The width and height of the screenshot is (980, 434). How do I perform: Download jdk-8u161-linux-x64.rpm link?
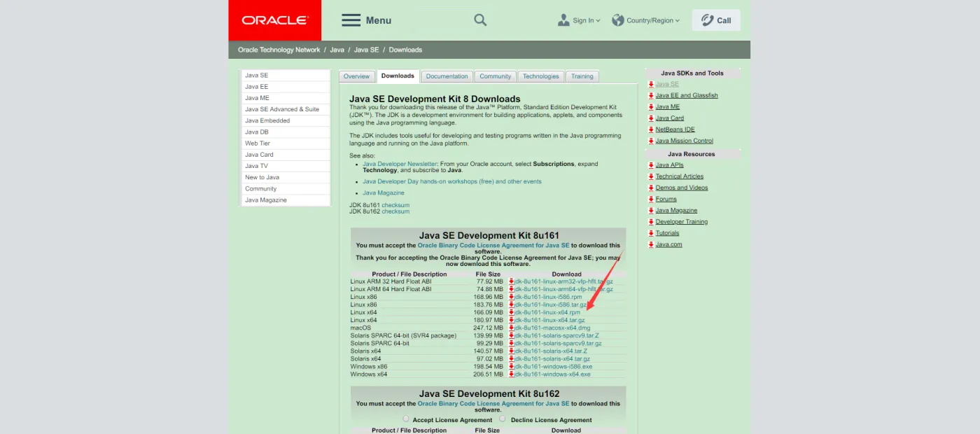pos(547,312)
